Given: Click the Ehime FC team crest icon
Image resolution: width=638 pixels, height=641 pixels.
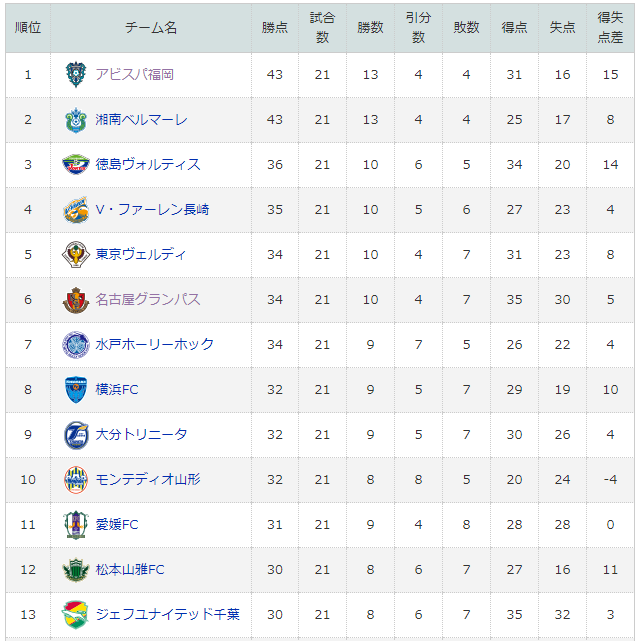Looking at the screenshot, I should click(76, 524).
